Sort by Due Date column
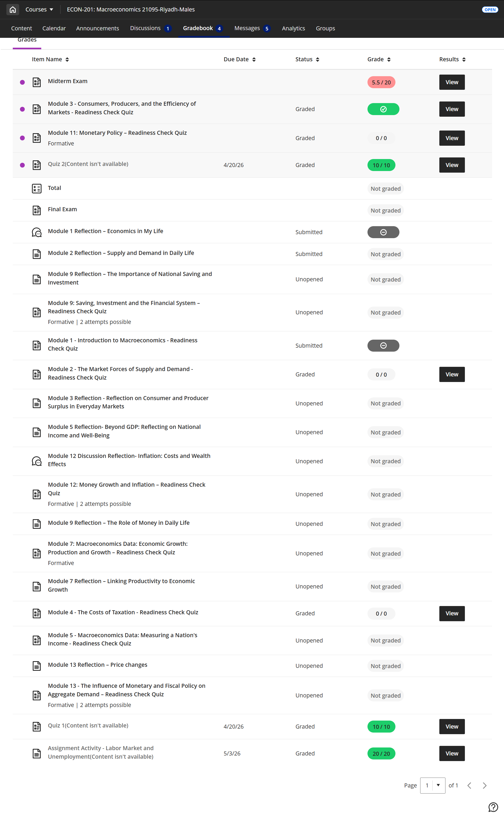Screen dimensions: 504x821 (240, 59)
